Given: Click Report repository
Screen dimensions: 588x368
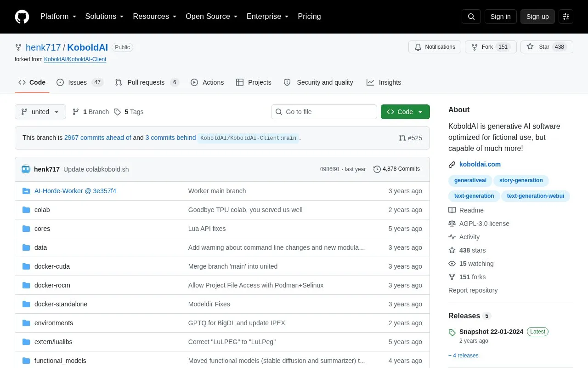Looking at the screenshot, I should (x=473, y=290).
